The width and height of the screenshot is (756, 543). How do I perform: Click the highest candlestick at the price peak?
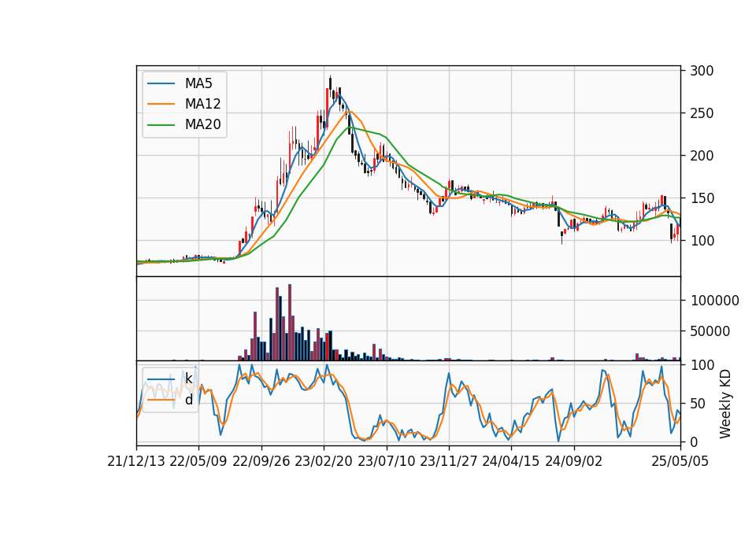pos(330,83)
